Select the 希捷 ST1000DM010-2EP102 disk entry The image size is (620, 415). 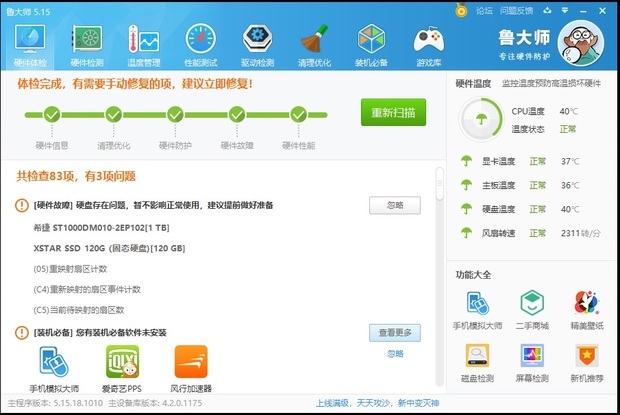pyautogui.click(x=101, y=228)
